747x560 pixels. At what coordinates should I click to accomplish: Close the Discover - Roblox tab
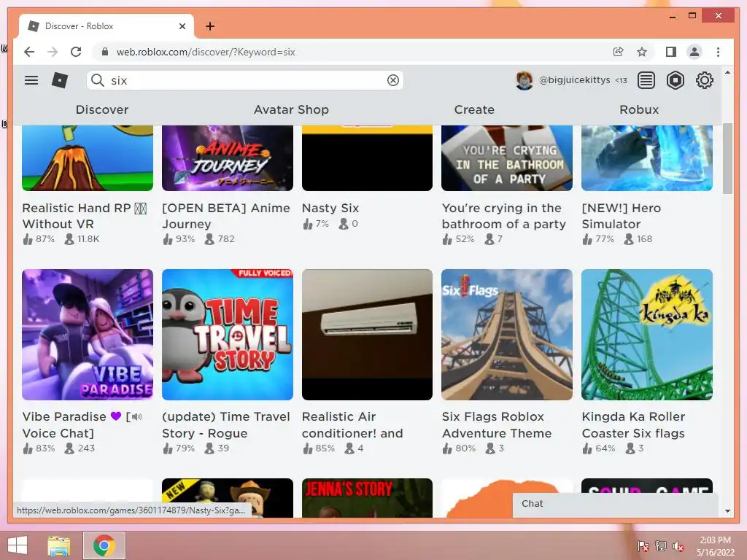pos(182,26)
